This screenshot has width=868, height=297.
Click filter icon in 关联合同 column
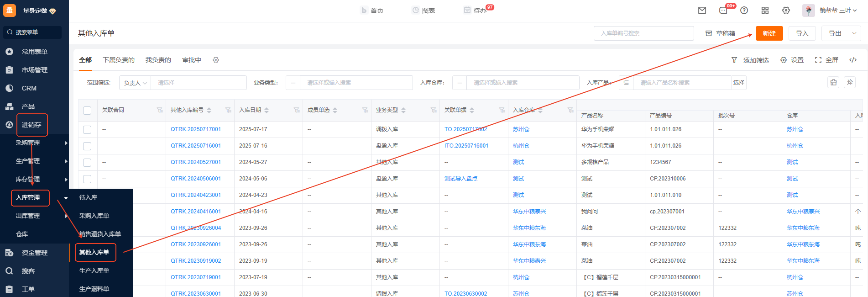pos(160,110)
